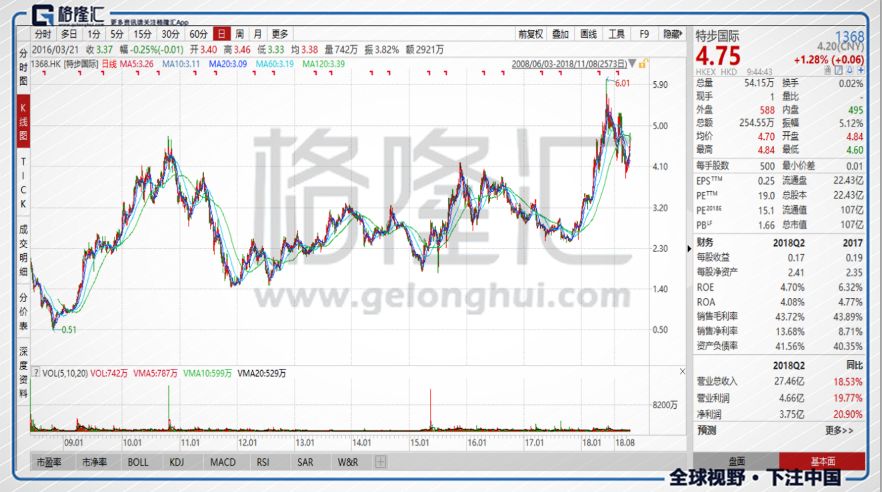The image size is (882, 492).
Task: Click the F9 button
Action: tap(644, 34)
